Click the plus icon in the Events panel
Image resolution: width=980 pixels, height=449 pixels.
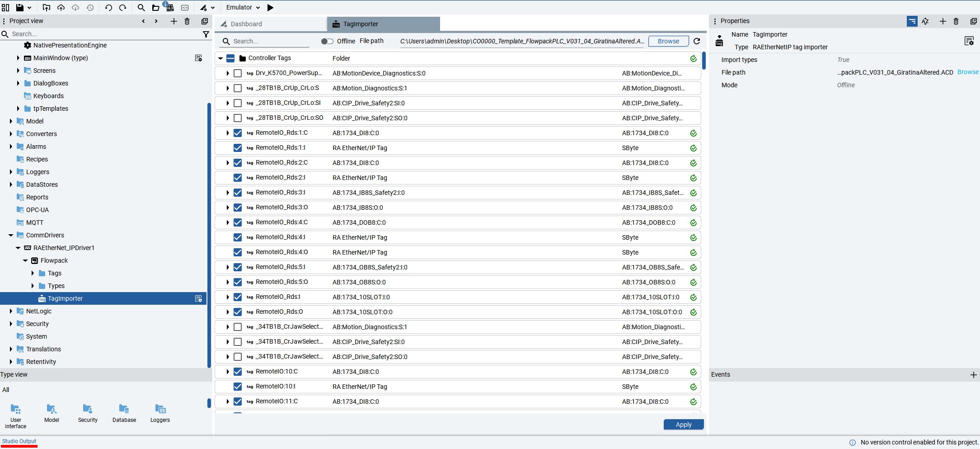[x=973, y=375]
